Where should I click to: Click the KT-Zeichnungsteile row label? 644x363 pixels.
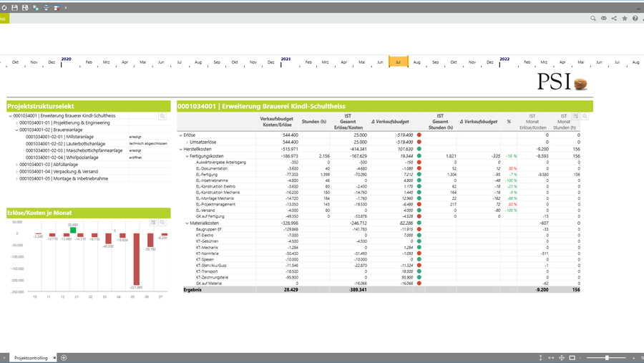pyautogui.click(x=212, y=278)
